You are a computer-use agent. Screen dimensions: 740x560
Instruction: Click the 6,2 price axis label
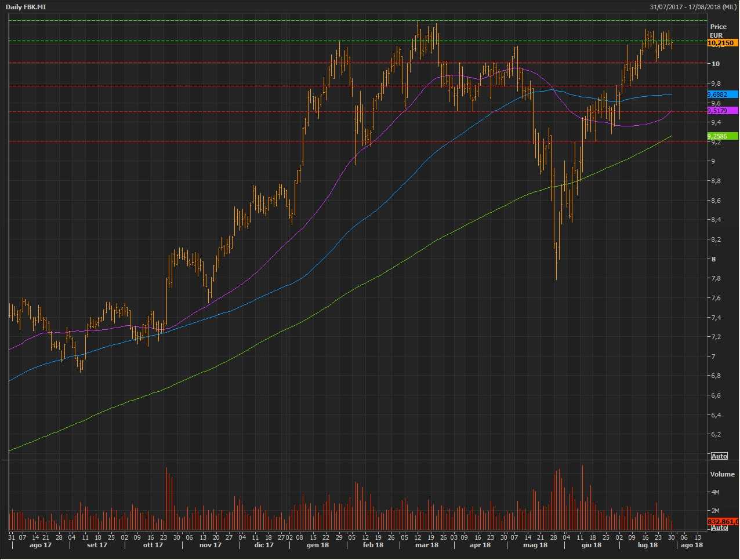(716, 434)
